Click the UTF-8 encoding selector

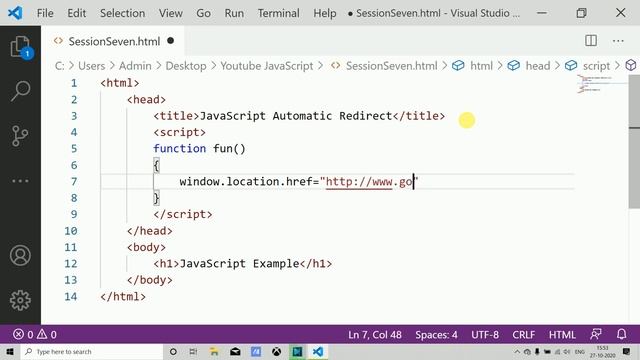click(x=485, y=335)
